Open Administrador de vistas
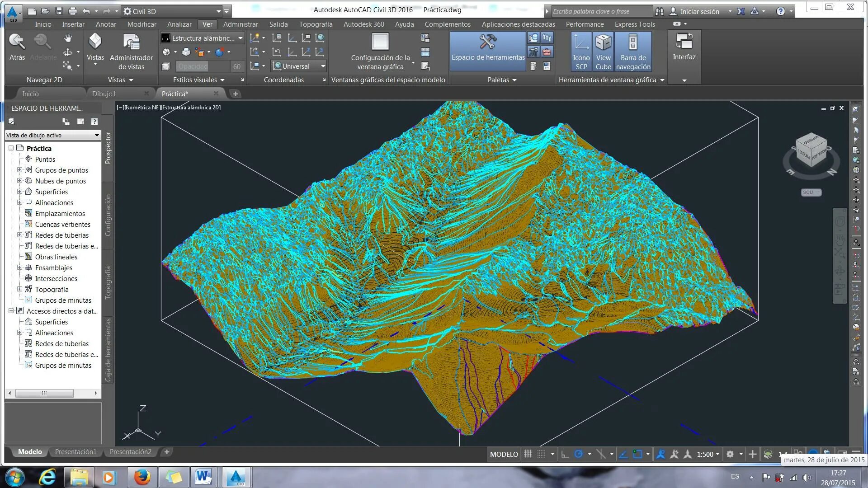Viewport: 868px width, 488px height. pyautogui.click(x=131, y=51)
